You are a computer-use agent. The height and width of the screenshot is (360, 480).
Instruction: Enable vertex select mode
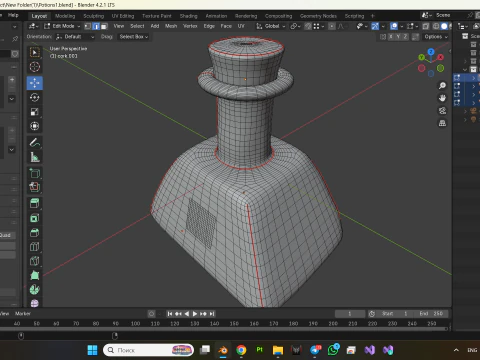point(88,26)
